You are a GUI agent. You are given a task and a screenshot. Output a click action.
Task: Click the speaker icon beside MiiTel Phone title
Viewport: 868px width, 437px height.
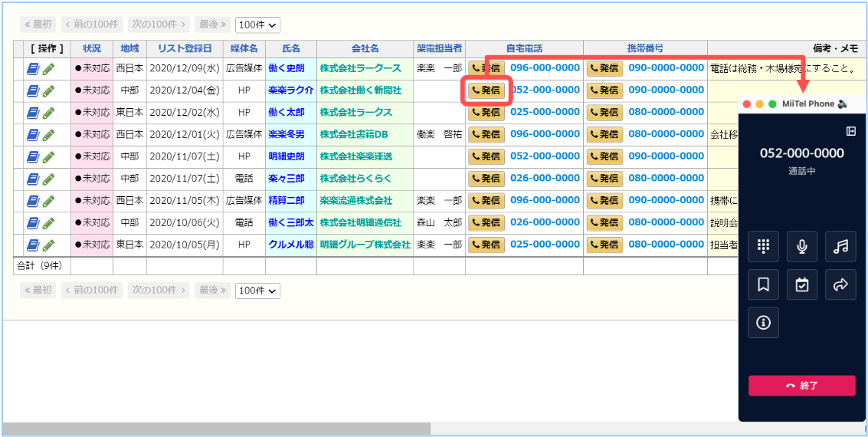click(x=843, y=103)
